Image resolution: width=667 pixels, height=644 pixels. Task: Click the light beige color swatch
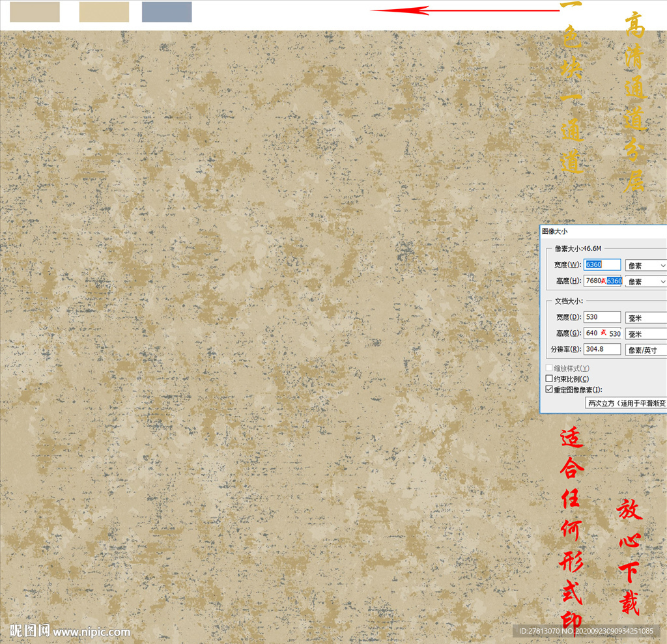tap(35, 12)
